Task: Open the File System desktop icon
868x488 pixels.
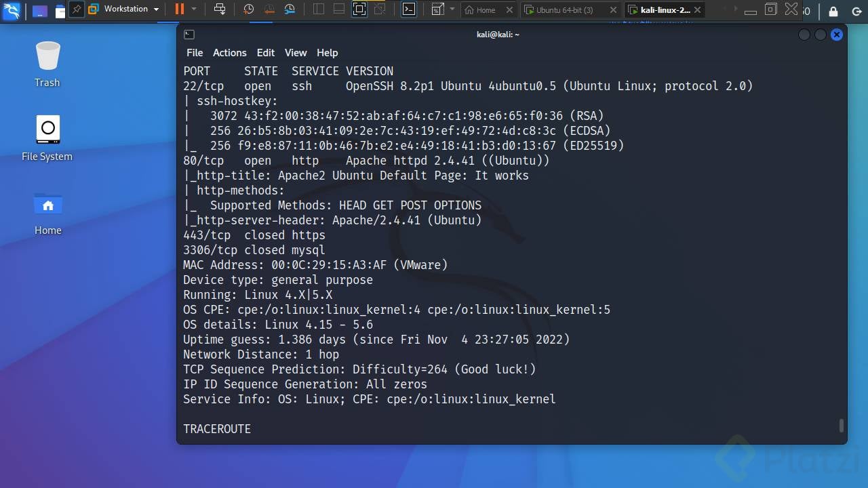Action: (47, 138)
